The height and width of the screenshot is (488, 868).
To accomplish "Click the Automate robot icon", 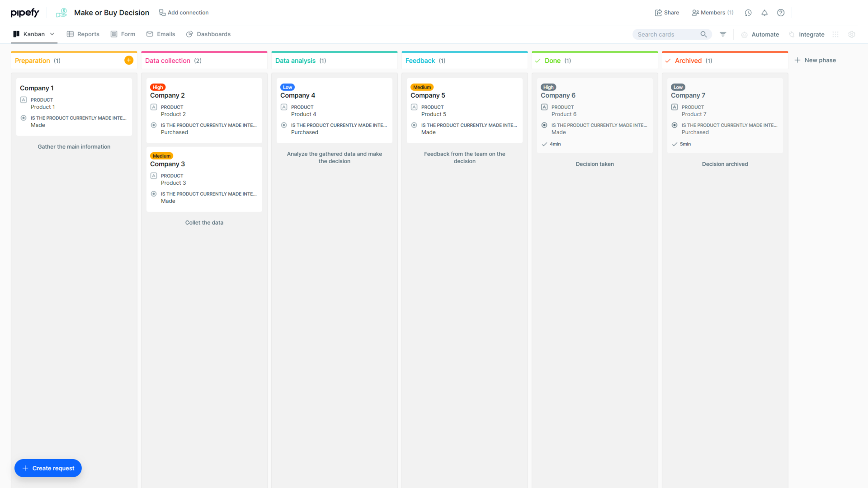I will coord(745,34).
